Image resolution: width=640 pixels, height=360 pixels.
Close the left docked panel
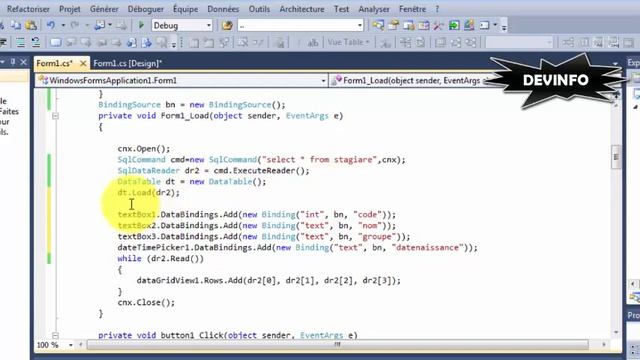[x=23, y=62]
